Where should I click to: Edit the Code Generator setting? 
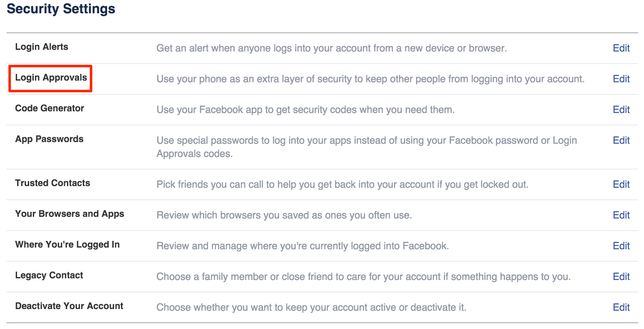click(x=621, y=110)
